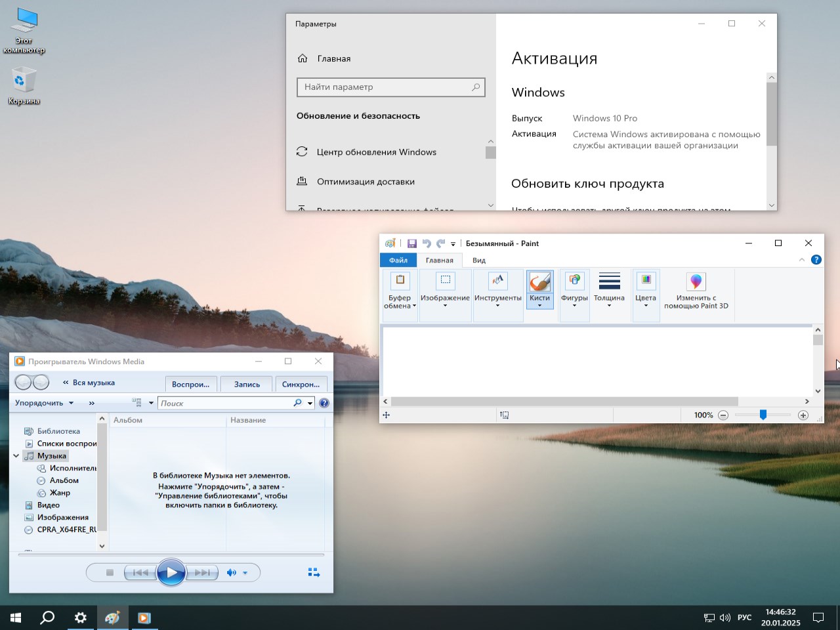Click the Изображение selection icon in Paint
Viewport: 840px width, 630px height.
tap(445, 281)
